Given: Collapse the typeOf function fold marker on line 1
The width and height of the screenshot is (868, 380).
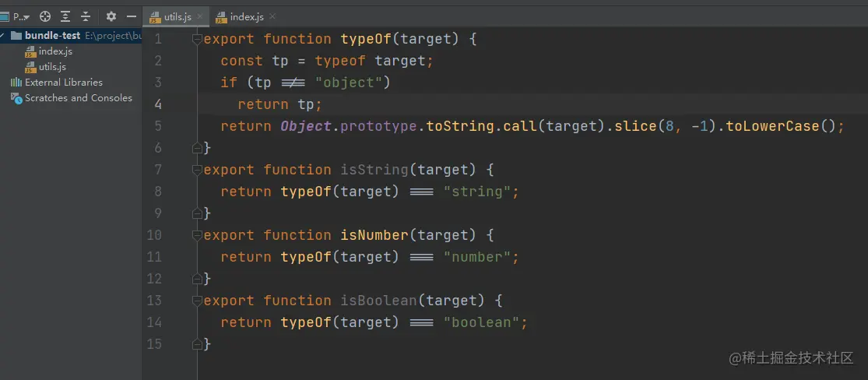Looking at the screenshot, I should coord(196,40).
